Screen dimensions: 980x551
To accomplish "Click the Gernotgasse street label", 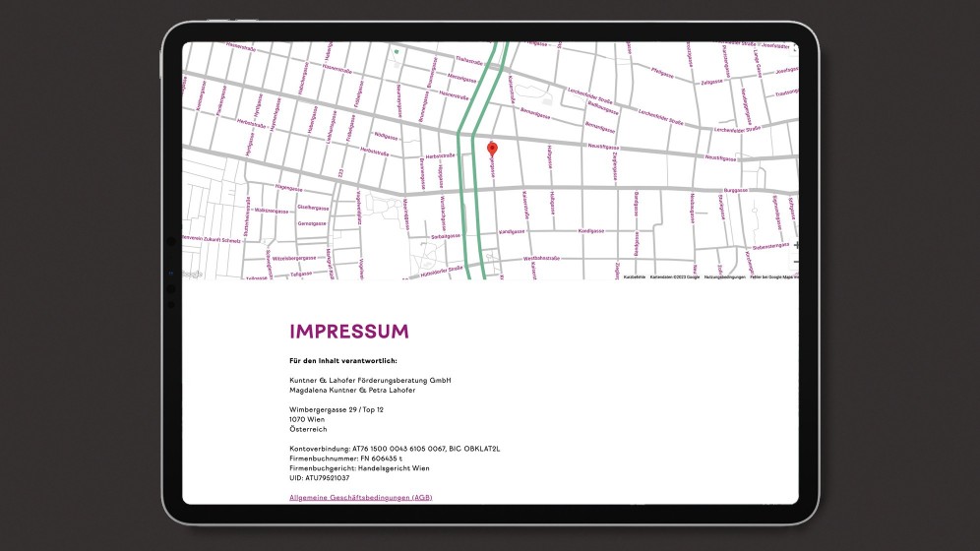I will [311, 224].
